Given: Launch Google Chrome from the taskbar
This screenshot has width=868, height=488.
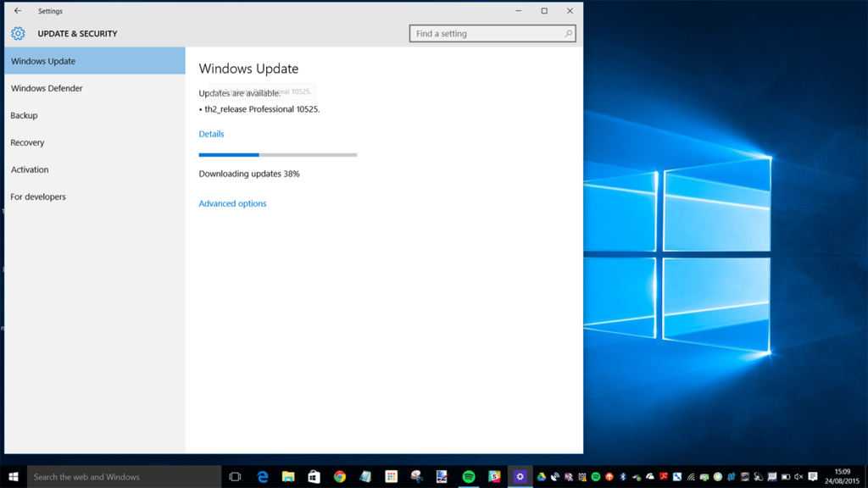Looking at the screenshot, I should (338, 476).
